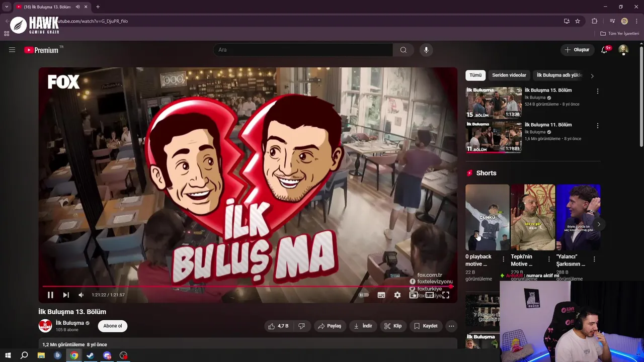Save video with Kaydet button
644x362 pixels.
(x=426, y=326)
